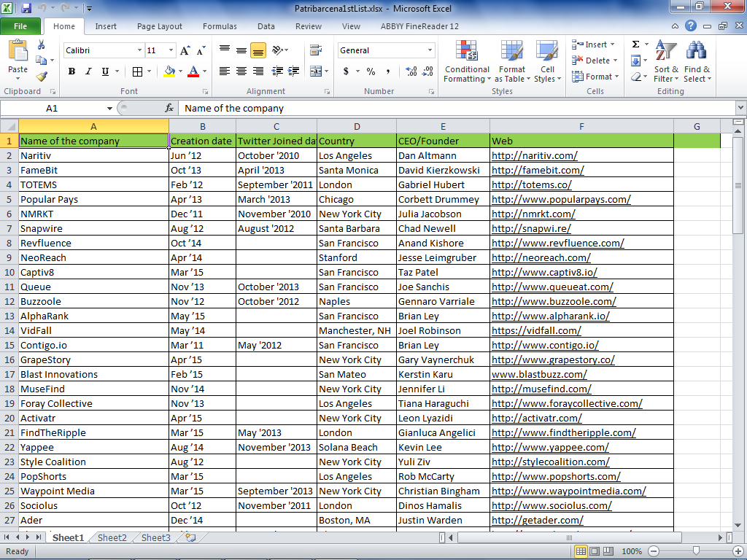Switch to the Page Layout ribbon tab
This screenshot has height=560, width=747.
(x=159, y=26)
